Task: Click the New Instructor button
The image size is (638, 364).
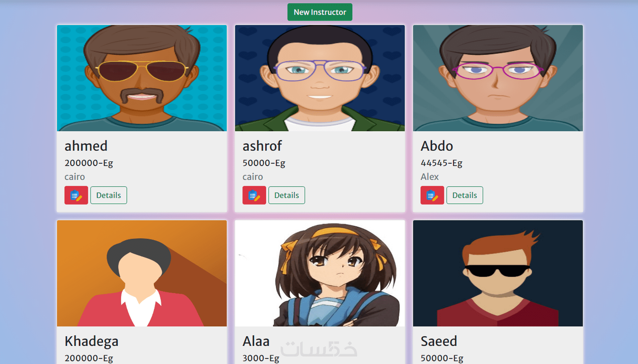Action: pyautogui.click(x=320, y=12)
